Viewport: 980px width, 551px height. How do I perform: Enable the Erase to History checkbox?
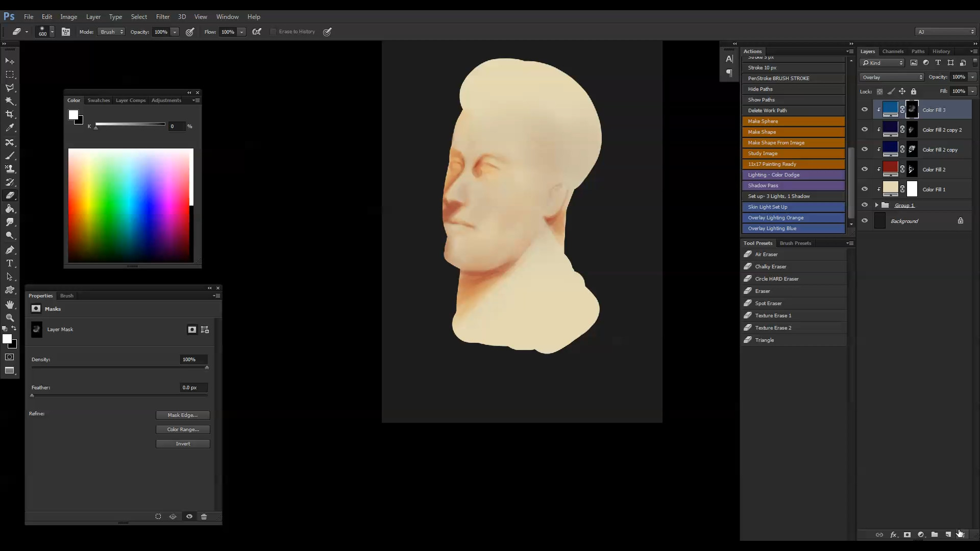274,32
